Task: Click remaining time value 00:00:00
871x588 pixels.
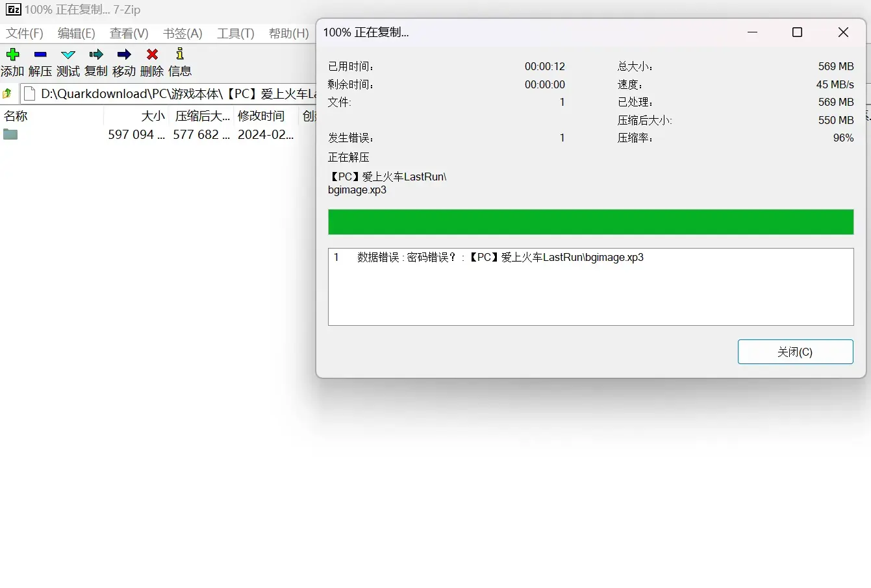Action: [x=545, y=84]
